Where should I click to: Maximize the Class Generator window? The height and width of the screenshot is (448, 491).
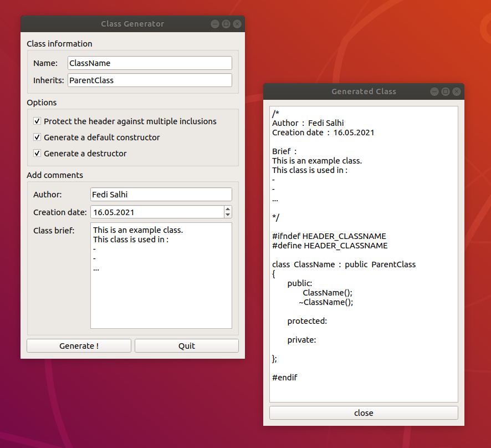pyautogui.click(x=226, y=24)
